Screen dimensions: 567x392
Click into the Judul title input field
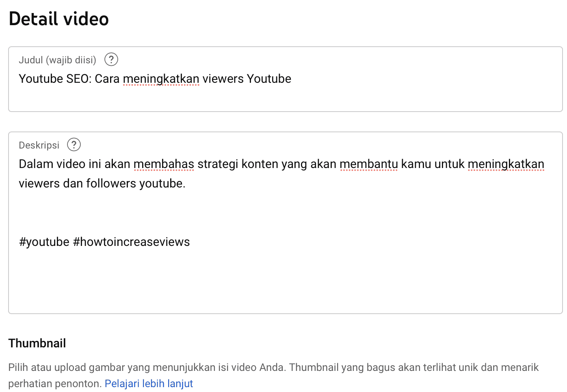pos(286,79)
